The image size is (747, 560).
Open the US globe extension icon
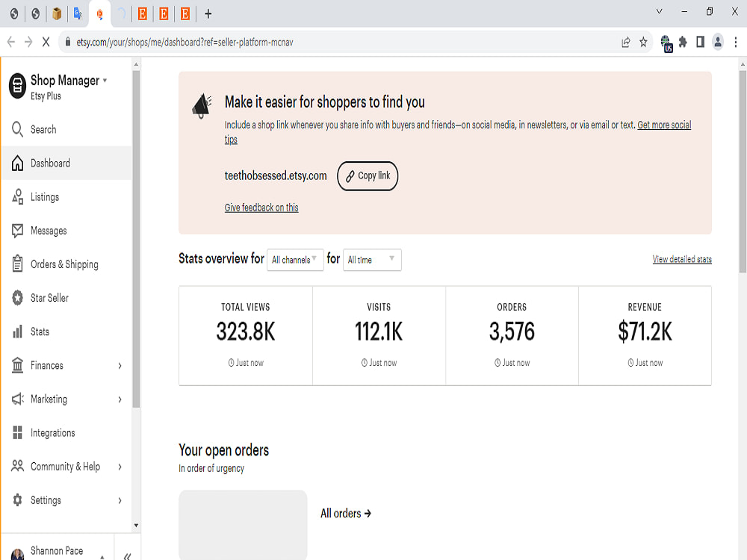click(x=666, y=43)
